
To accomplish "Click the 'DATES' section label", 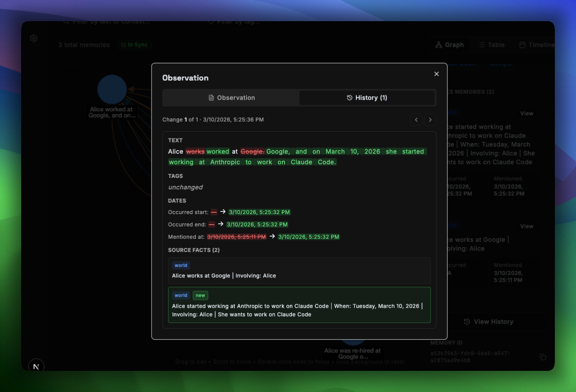I will pos(177,201).
